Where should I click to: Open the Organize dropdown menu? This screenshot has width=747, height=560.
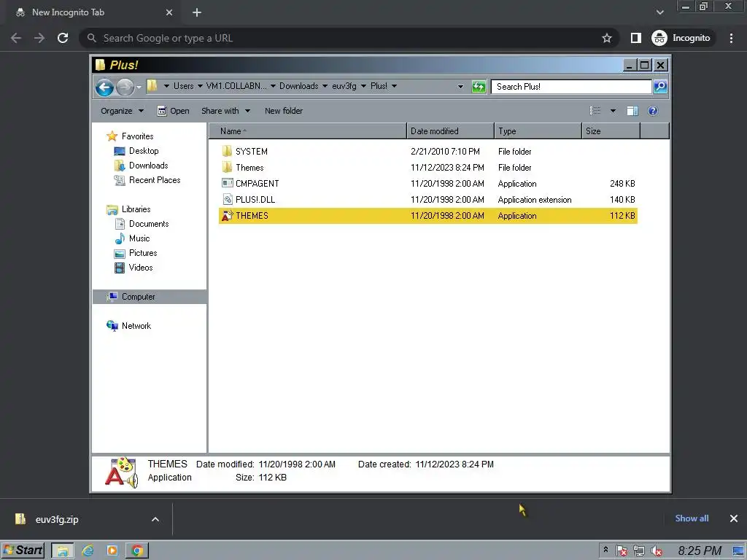[x=122, y=111]
